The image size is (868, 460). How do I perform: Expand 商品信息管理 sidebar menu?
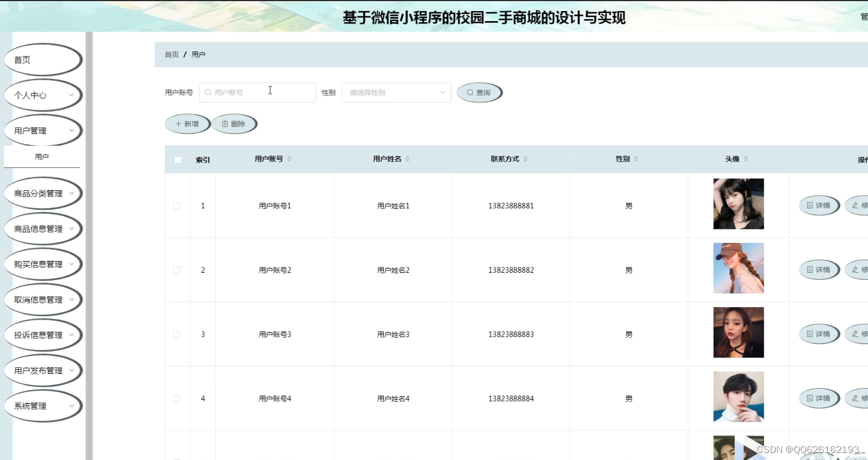(x=43, y=229)
